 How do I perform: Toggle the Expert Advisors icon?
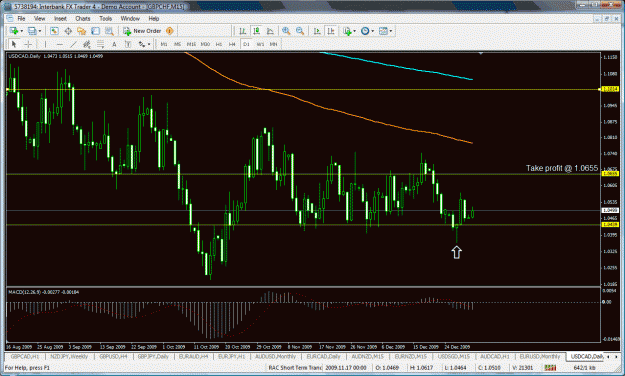(x=170, y=31)
